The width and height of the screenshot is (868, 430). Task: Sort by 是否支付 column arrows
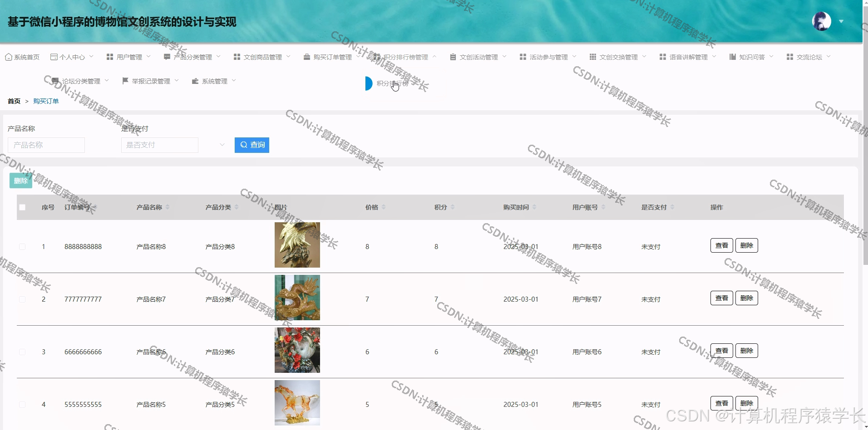(672, 207)
